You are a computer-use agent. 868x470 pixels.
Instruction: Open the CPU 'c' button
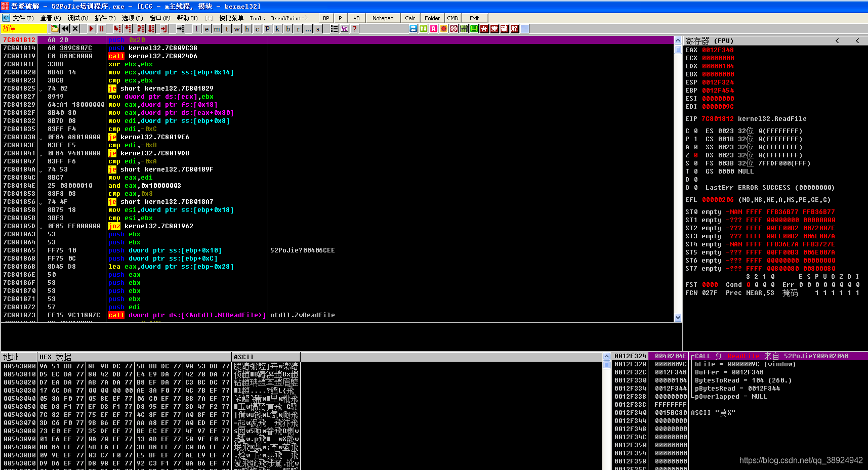click(x=257, y=29)
